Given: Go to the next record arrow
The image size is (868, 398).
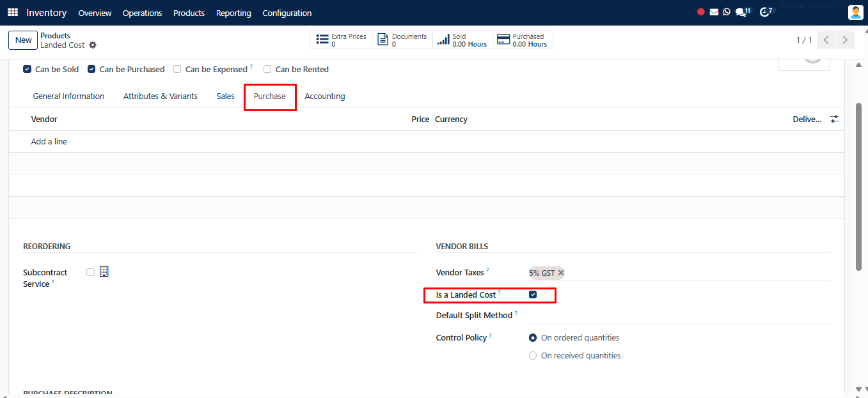Looking at the screenshot, I should pyautogui.click(x=846, y=40).
